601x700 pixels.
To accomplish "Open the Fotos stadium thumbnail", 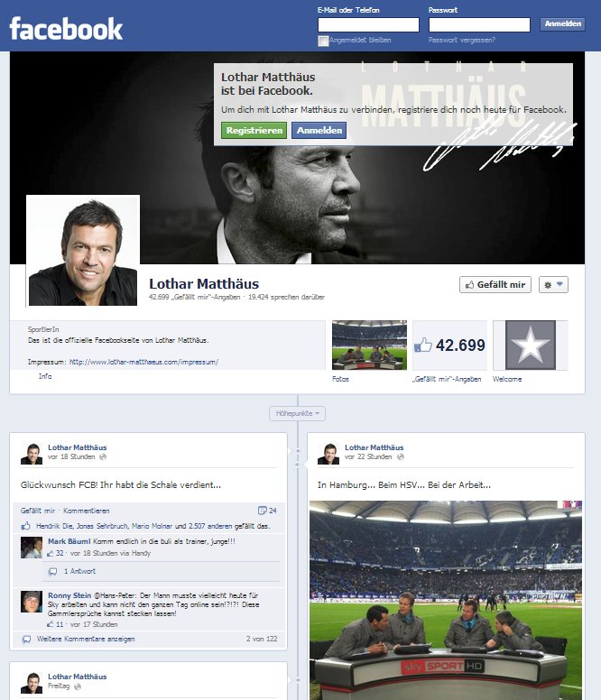I will coord(369,345).
